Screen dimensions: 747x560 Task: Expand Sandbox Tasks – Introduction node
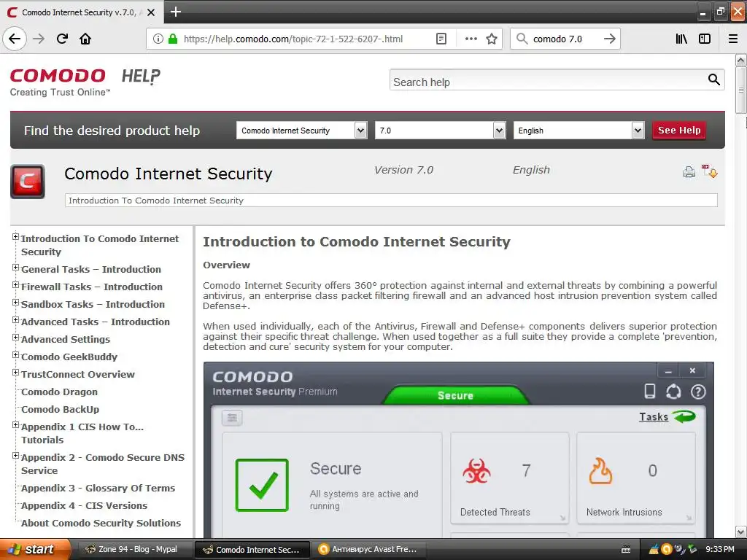click(x=16, y=303)
